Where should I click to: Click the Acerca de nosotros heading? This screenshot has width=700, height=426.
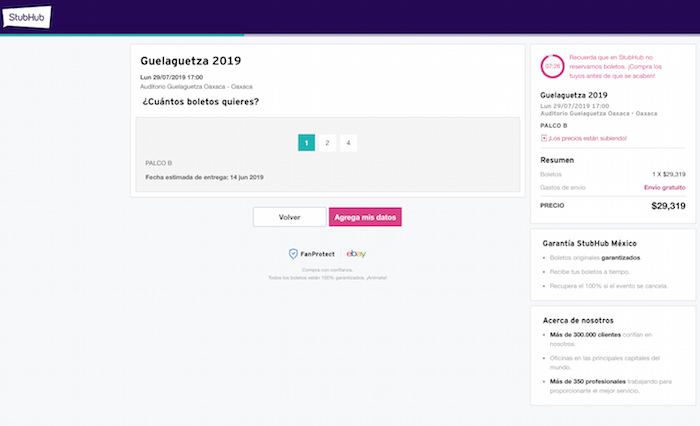(x=580, y=318)
